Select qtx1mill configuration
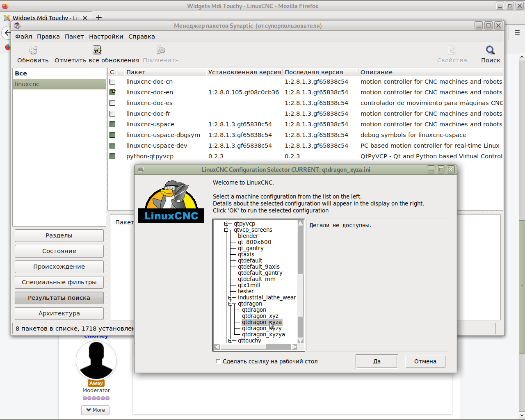Viewport: 525px width, 420px height. tap(249, 285)
